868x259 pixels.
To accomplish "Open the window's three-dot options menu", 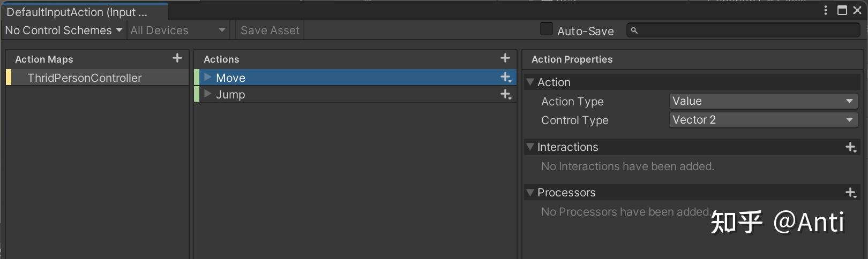I will click(x=826, y=10).
